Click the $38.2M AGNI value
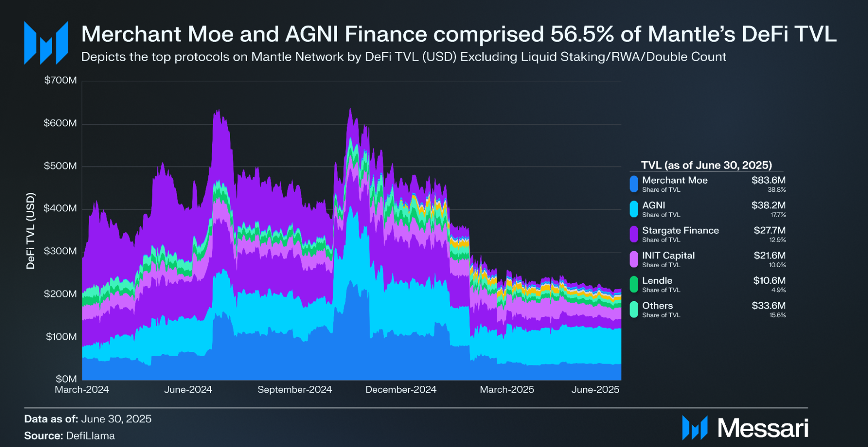Image resolution: width=868 pixels, height=447 pixels. click(768, 205)
